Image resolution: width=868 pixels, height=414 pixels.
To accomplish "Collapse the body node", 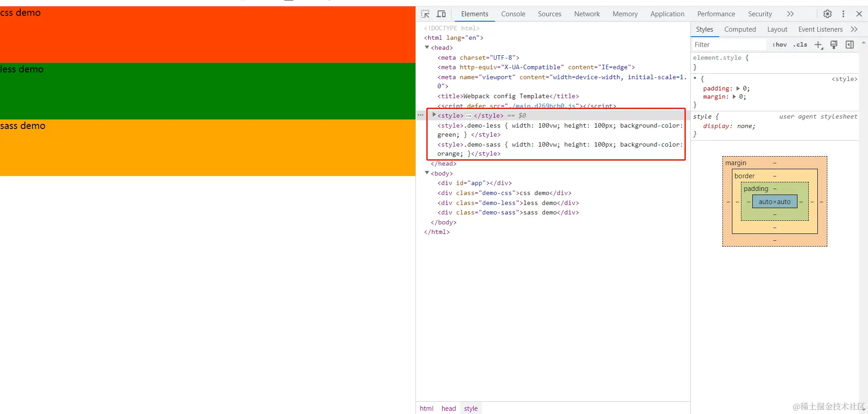I will point(427,173).
